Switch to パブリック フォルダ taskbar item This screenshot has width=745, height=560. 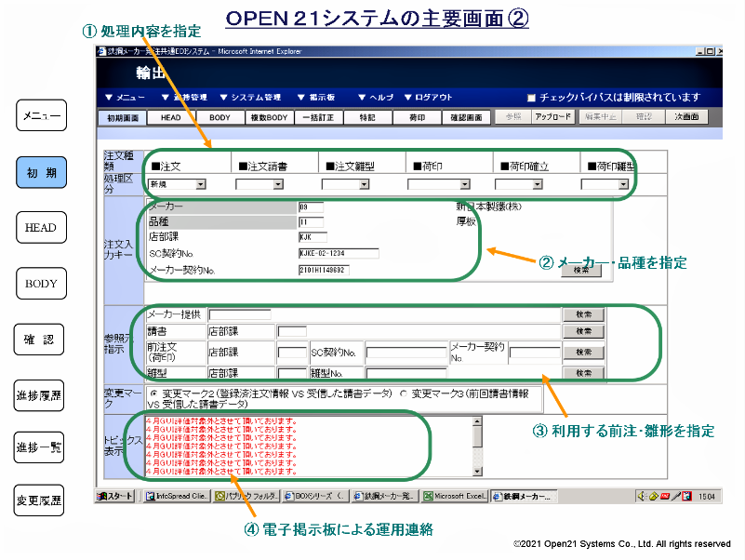(246, 497)
